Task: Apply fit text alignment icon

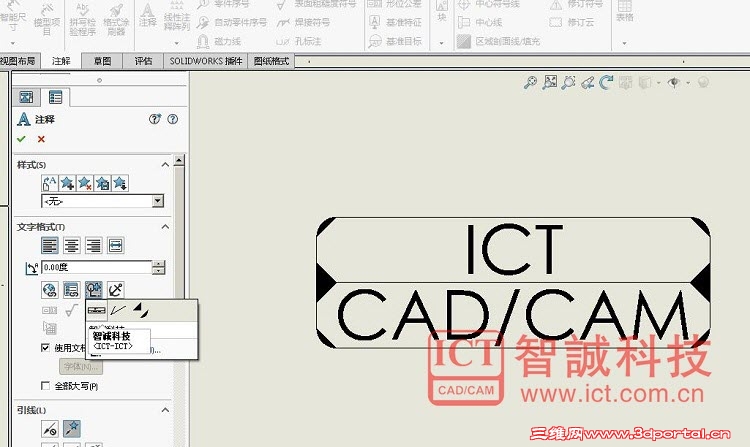Action: tap(116, 246)
